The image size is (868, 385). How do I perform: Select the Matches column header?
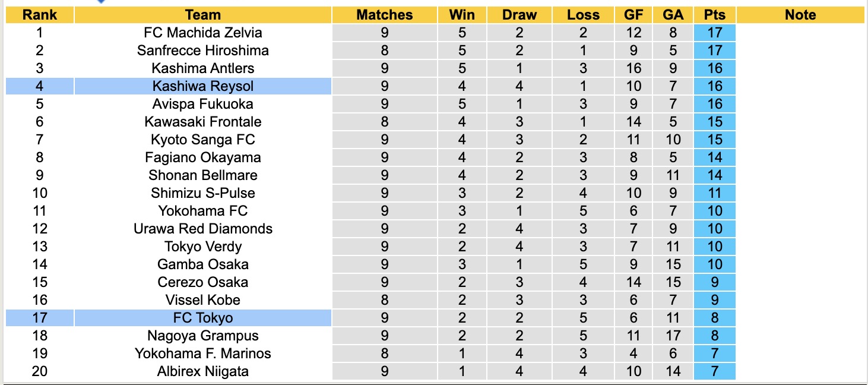coord(384,15)
